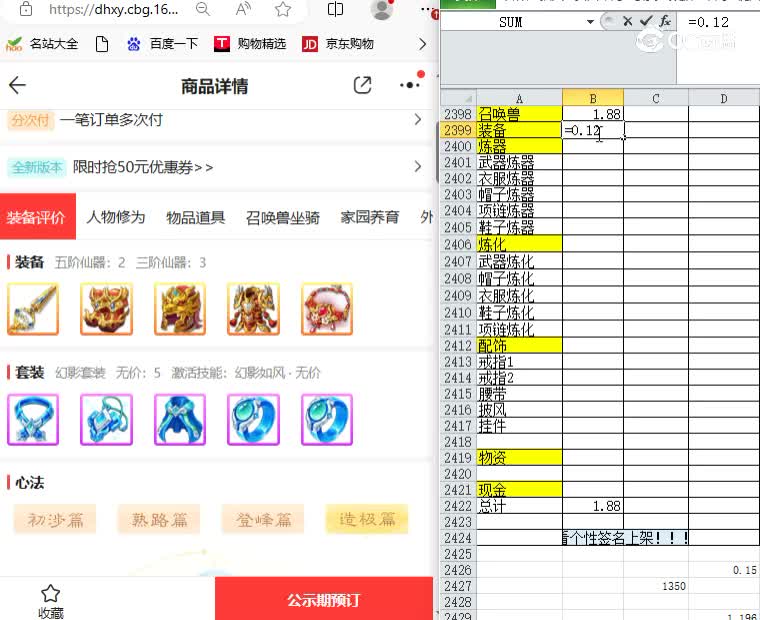This screenshot has height=620, width=760.
Task: View the blue cloak set item
Action: click(x=180, y=420)
